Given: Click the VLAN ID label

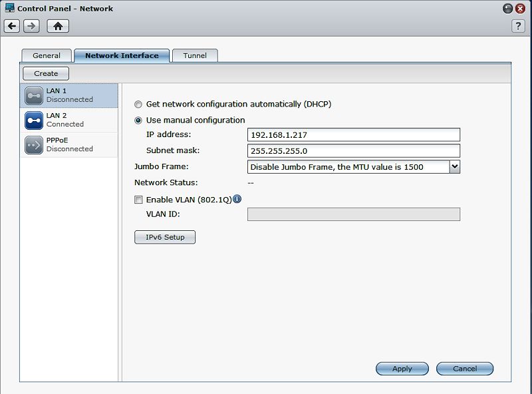Looking at the screenshot, I should click(163, 214).
